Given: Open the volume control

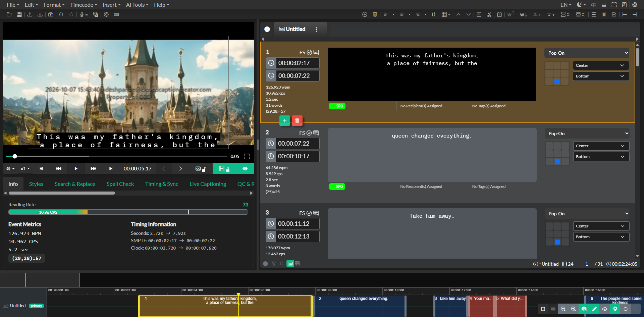Looking at the screenshot, I should click(x=10, y=169).
